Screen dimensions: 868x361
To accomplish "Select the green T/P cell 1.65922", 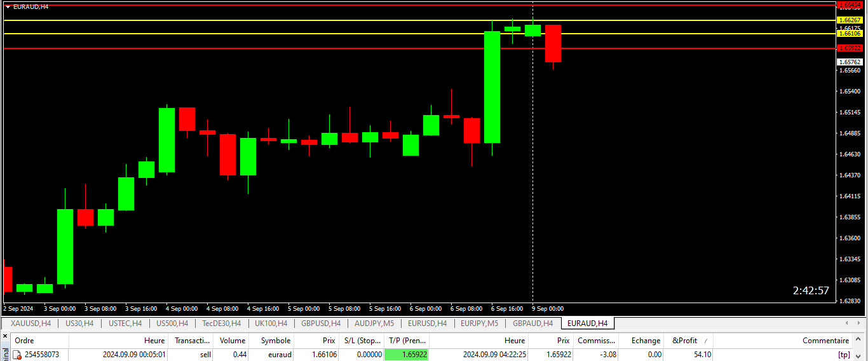I will [x=406, y=355].
